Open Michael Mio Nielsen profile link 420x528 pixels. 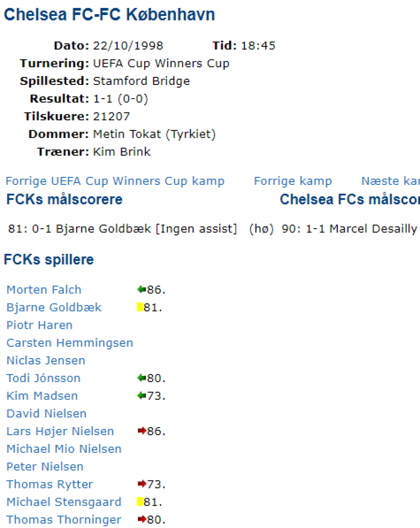[x=64, y=449]
